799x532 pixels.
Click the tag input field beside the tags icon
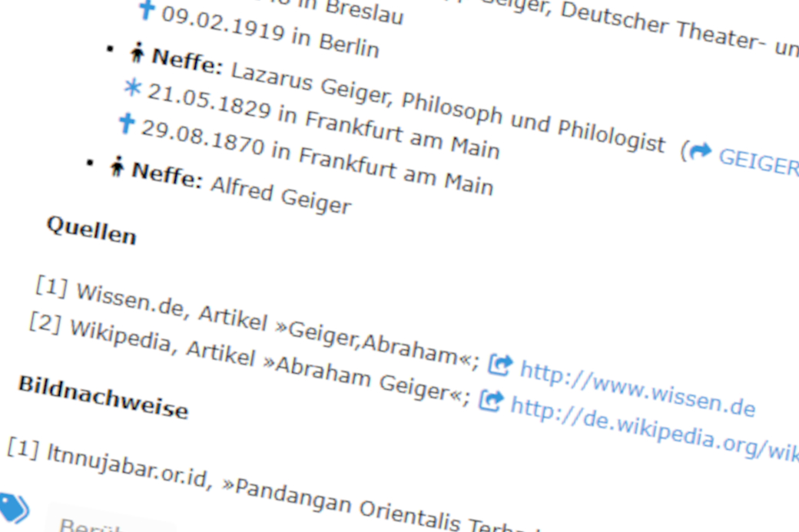click(108, 525)
